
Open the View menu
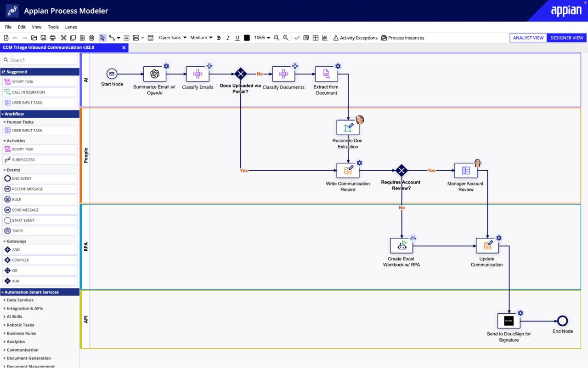(37, 27)
